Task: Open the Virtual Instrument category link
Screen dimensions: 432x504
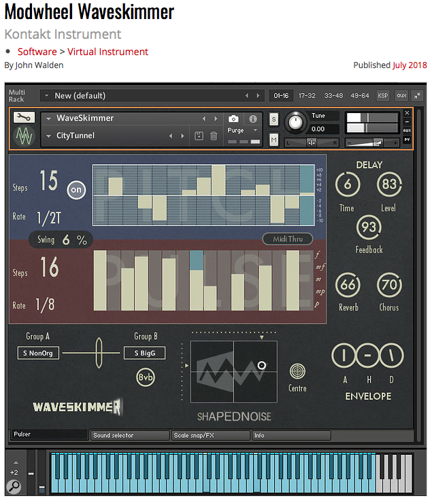Action: [108, 52]
